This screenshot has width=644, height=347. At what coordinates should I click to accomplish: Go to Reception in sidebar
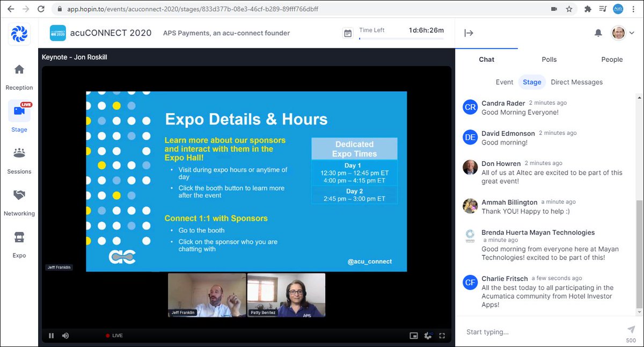pos(19,77)
